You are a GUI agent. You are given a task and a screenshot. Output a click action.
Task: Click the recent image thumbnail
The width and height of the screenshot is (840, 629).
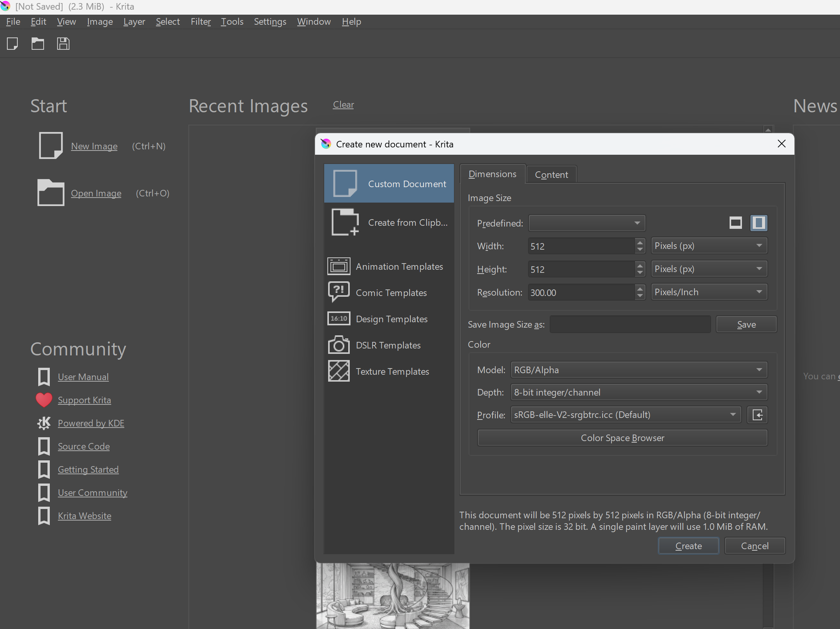[x=393, y=596]
